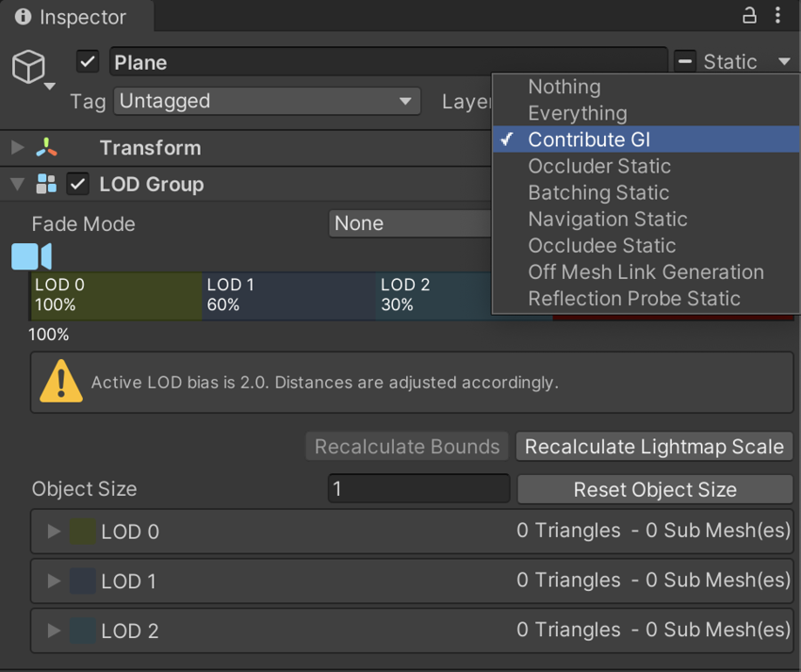Click the yellow warning icon
This screenshot has width=801, height=672.
coord(61,382)
